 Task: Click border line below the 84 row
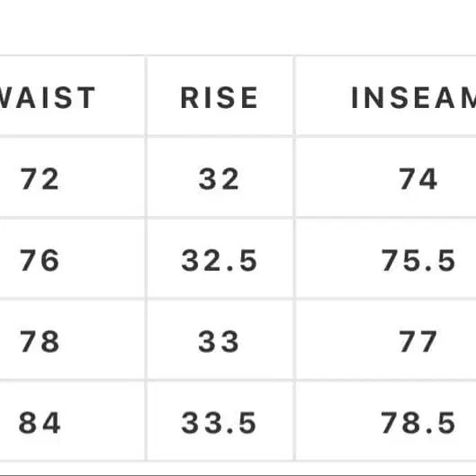pos(238,461)
